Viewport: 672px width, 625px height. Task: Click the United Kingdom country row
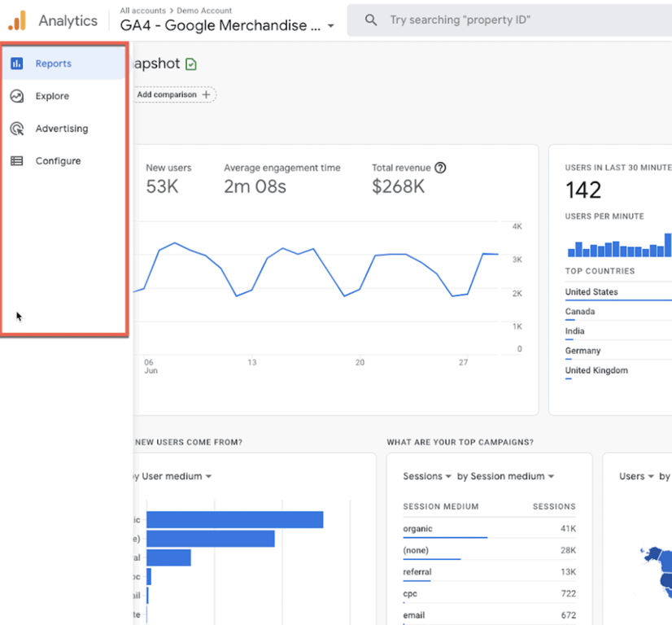[x=618, y=371]
